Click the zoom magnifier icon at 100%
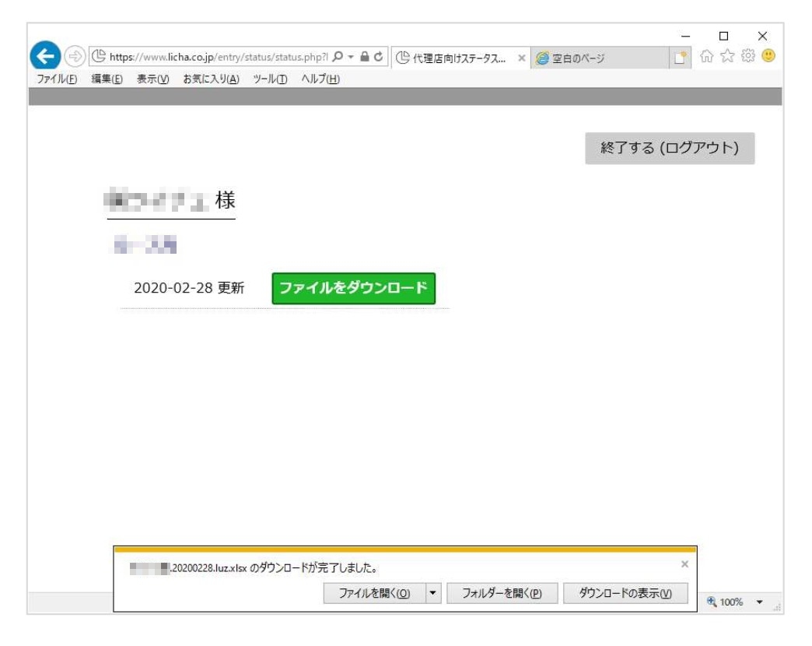 coord(712,602)
